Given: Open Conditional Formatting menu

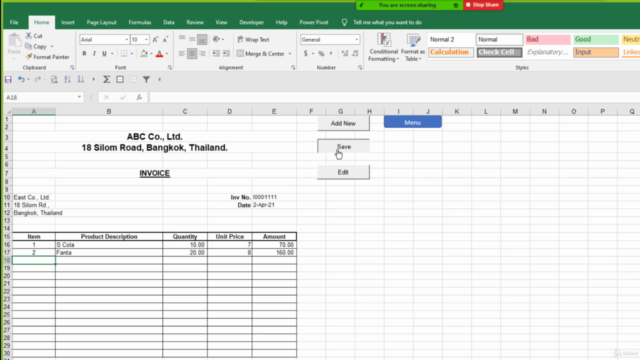Looking at the screenshot, I should coord(383,47).
